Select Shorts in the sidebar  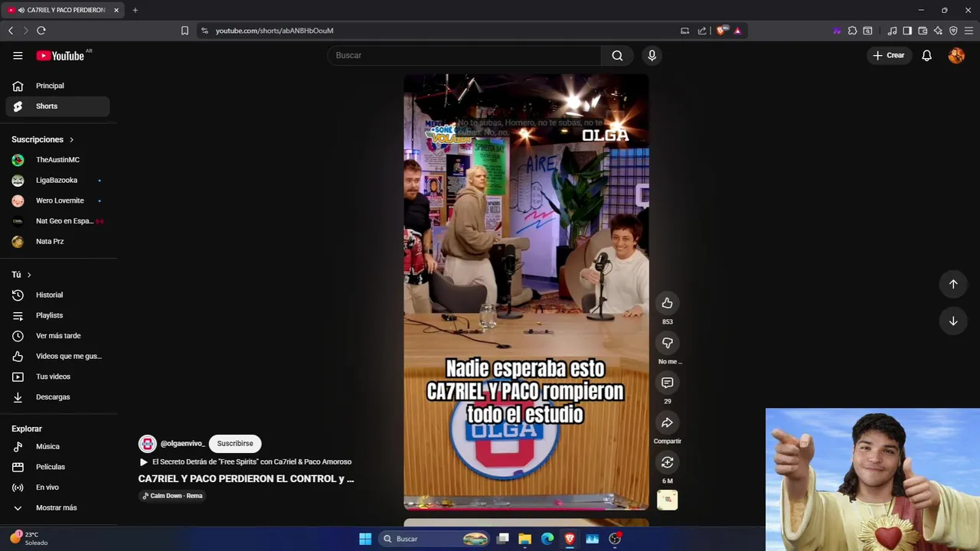pyautogui.click(x=57, y=106)
